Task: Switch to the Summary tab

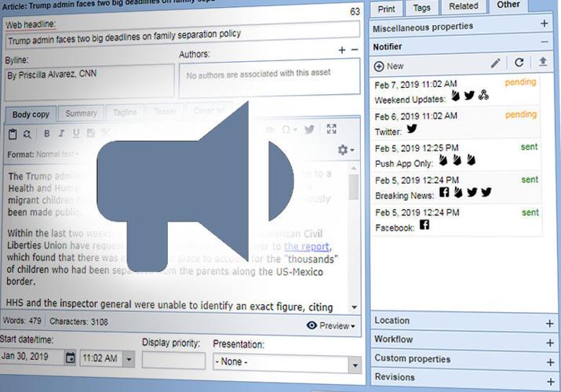Action: (82, 113)
